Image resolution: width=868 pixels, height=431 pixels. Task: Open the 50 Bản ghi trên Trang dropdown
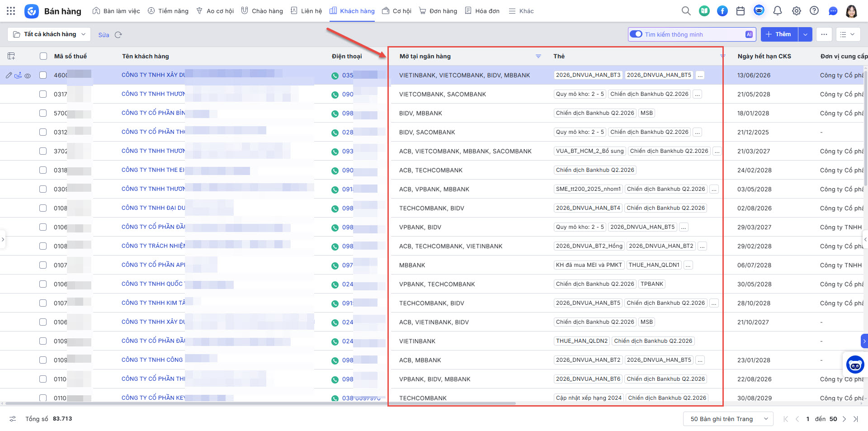pos(728,419)
